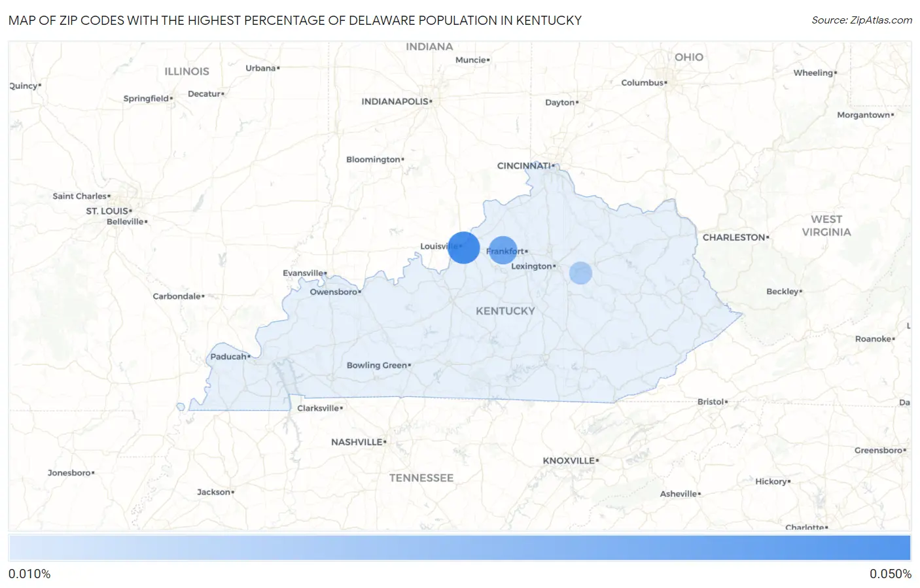Click the Asheville city label
This screenshot has height=588, width=920.
click(x=679, y=494)
